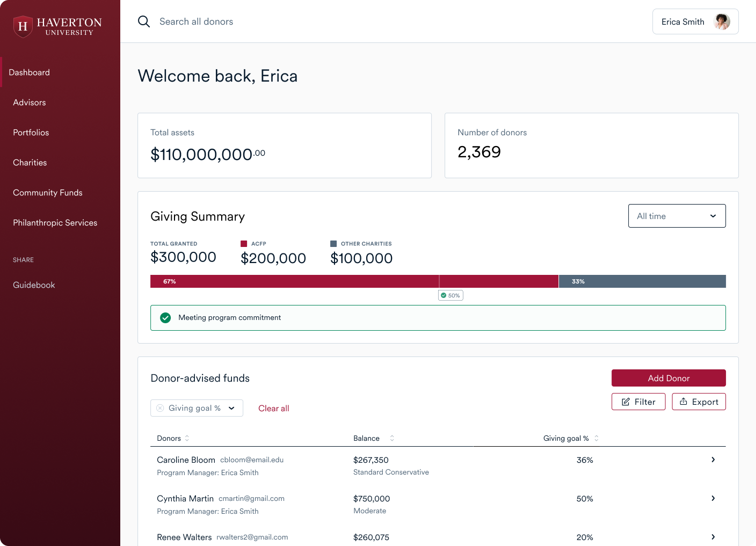This screenshot has width=756, height=546.
Task: Navigate to the Charities section
Action: coord(30,162)
